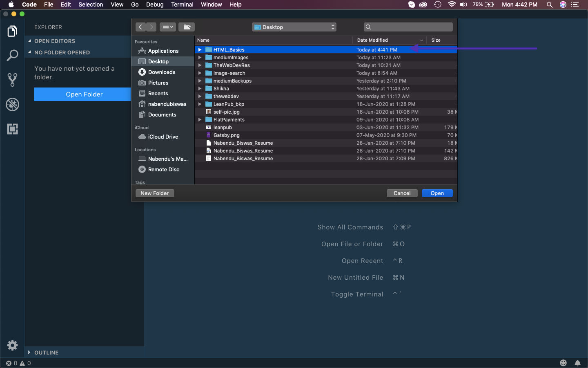Expand the mediumImages folder triangle
The width and height of the screenshot is (588, 368).
200,57
